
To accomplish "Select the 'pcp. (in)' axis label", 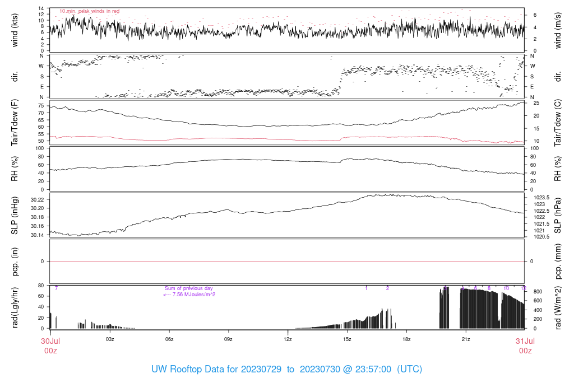I will [x=15, y=262].
